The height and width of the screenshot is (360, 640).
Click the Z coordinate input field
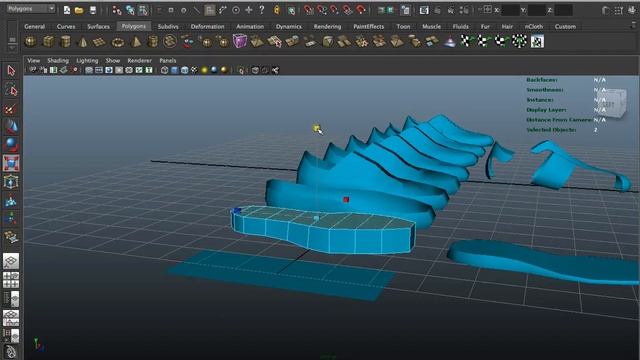pyautogui.click(x=563, y=10)
